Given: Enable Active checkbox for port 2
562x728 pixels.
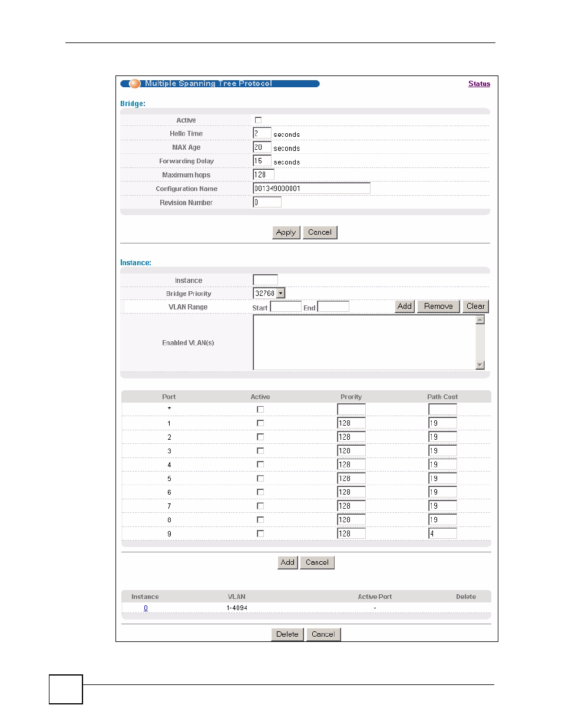Looking at the screenshot, I should click(x=260, y=437).
